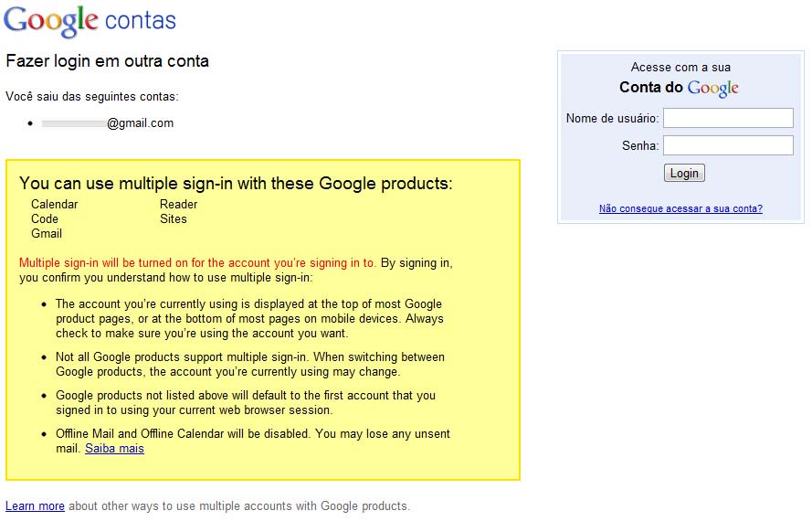Click the Google logo in the login box
This screenshot has height=521, width=812.
point(712,88)
